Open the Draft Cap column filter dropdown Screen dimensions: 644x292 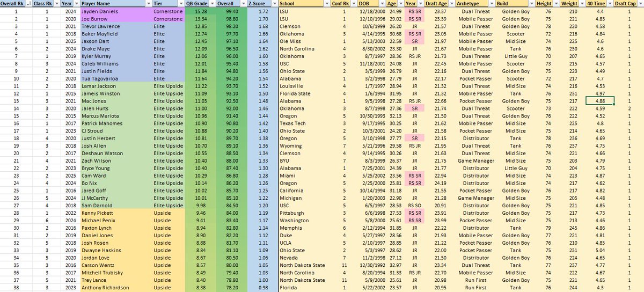point(641,3)
